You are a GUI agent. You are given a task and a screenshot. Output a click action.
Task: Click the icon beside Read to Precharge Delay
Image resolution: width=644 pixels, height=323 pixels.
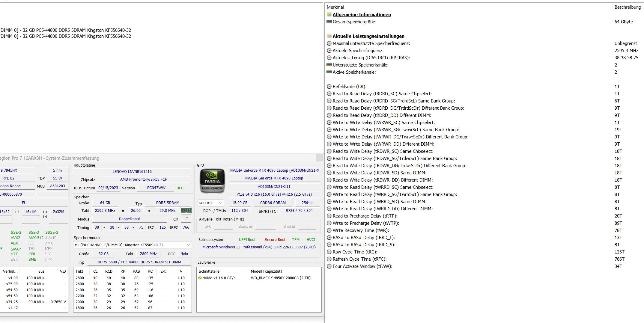click(x=329, y=216)
